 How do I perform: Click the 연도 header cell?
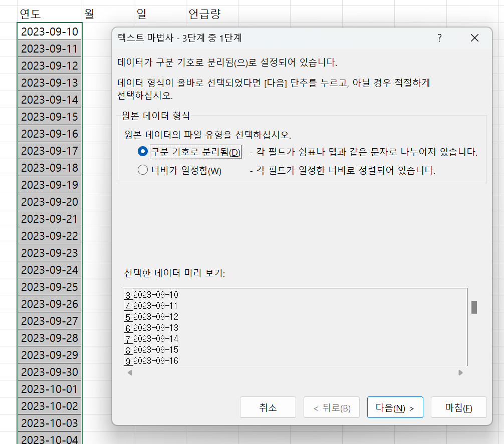coord(50,14)
